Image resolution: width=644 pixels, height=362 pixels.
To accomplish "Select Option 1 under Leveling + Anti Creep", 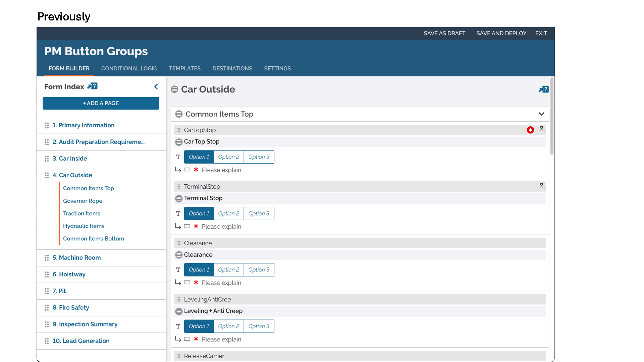I will click(199, 326).
